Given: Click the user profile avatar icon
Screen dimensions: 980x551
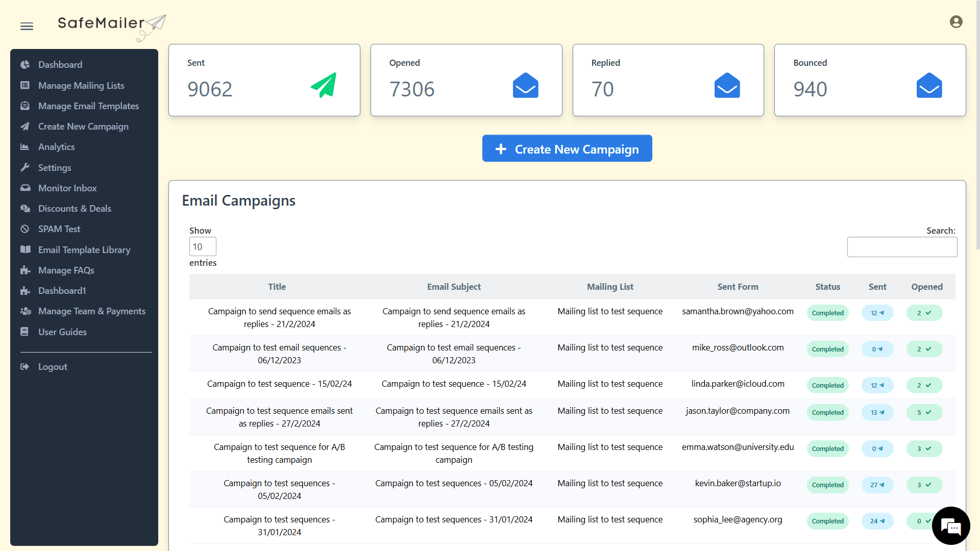Looking at the screenshot, I should click(957, 21).
